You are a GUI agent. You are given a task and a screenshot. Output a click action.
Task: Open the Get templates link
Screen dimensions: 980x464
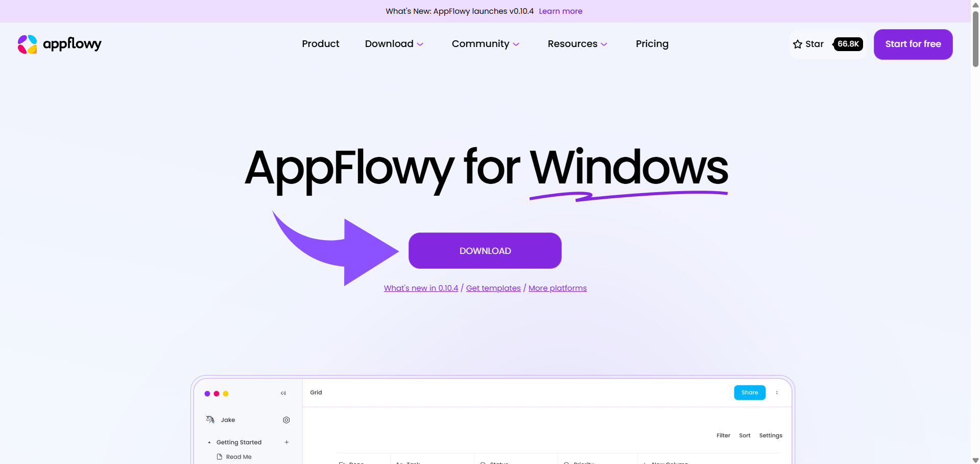(x=493, y=288)
